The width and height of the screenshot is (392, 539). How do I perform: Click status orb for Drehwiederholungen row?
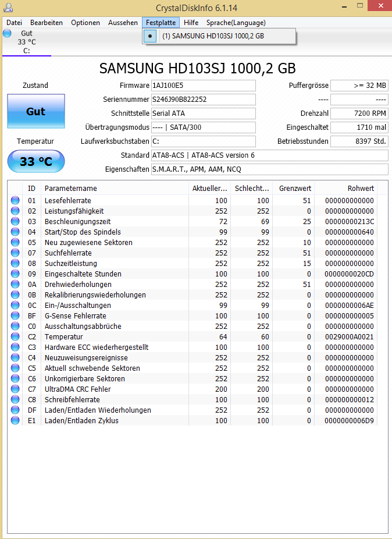tap(15, 284)
